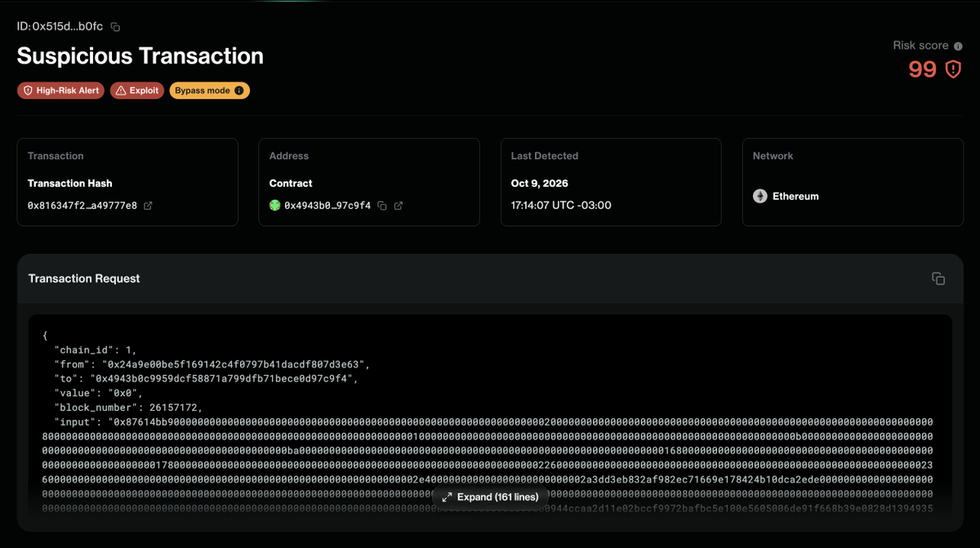The width and height of the screenshot is (980, 548).
Task: Click the date Oct 9, 2026
Action: (x=540, y=184)
